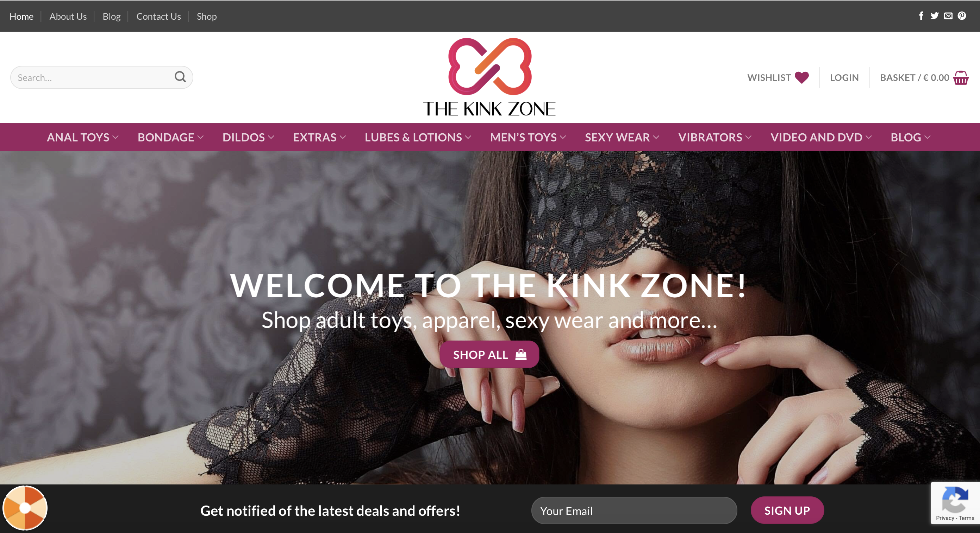Expand the Lubes & Lotions dropdown
Viewport: 980px width, 533px height.
click(x=418, y=137)
